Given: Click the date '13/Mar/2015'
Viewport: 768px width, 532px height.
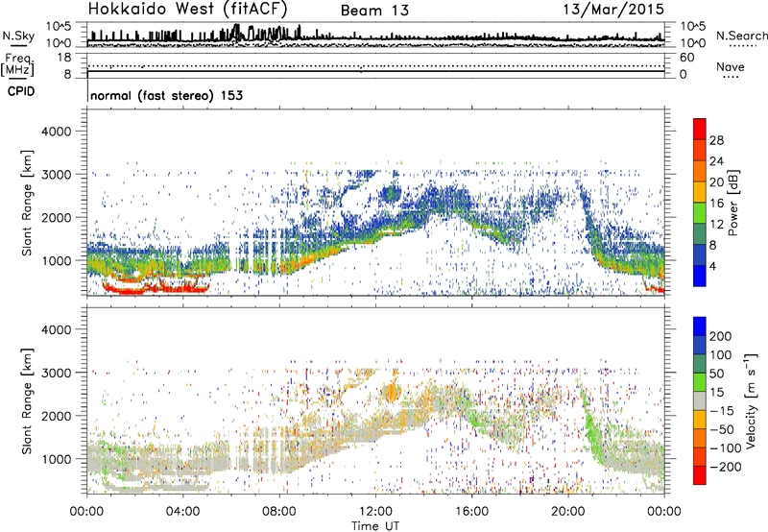Looking at the screenshot, I should tap(613, 9).
